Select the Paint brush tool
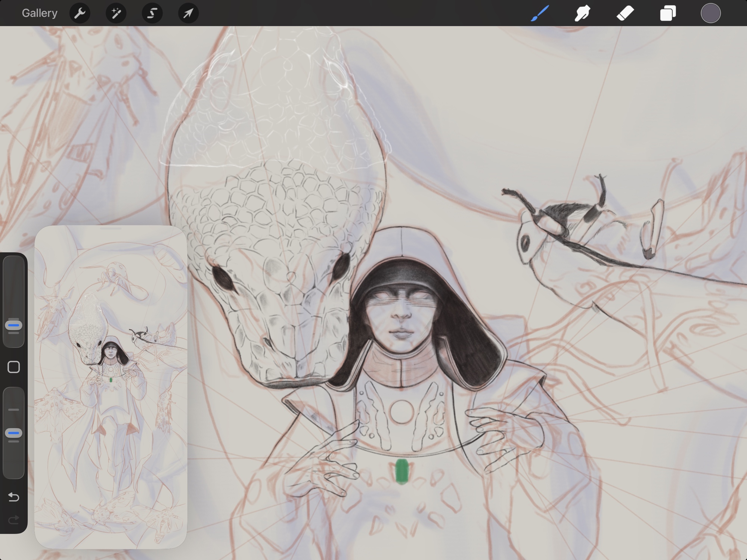The height and width of the screenshot is (560, 747). coord(540,13)
